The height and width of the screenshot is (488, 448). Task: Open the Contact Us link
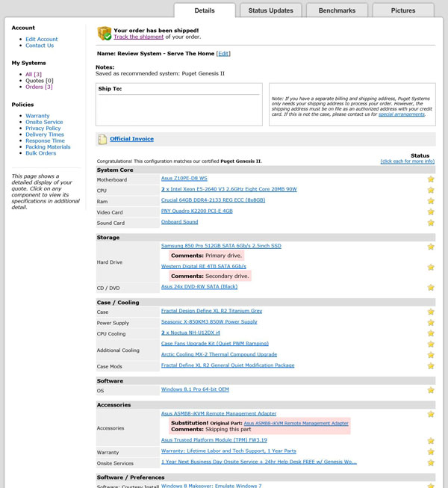pyautogui.click(x=40, y=46)
